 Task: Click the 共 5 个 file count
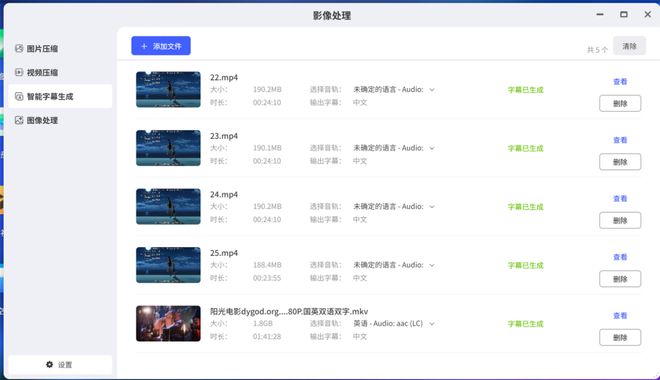tap(597, 50)
